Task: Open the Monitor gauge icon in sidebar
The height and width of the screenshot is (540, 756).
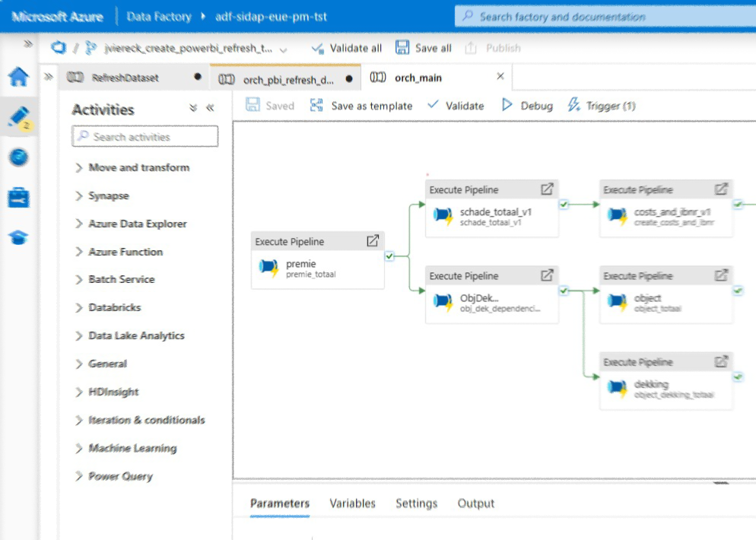Action: coord(18,157)
